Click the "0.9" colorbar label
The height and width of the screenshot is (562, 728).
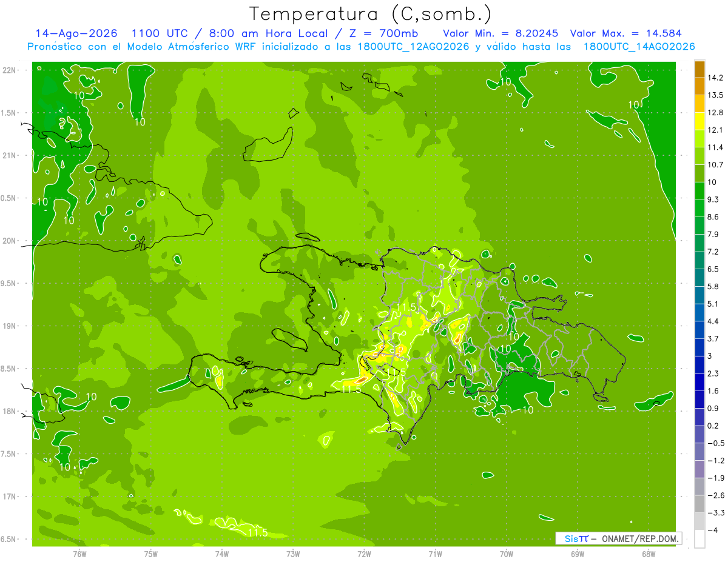tap(713, 408)
